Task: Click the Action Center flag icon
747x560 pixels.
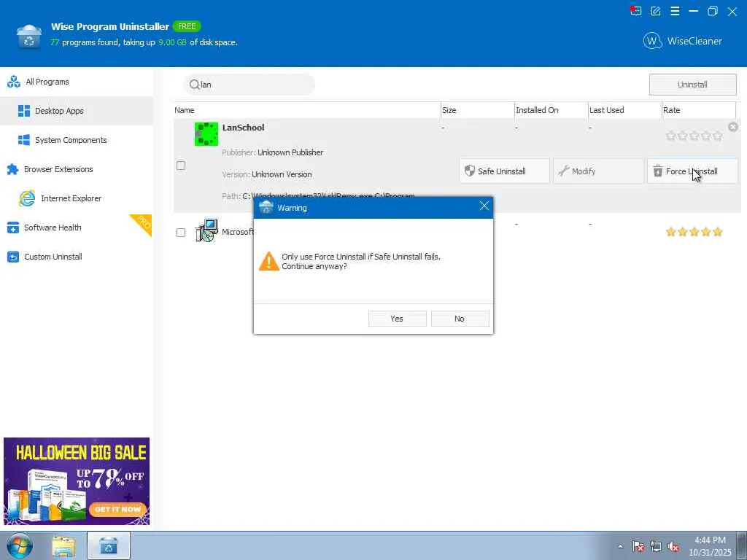Action: click(638, 546)
